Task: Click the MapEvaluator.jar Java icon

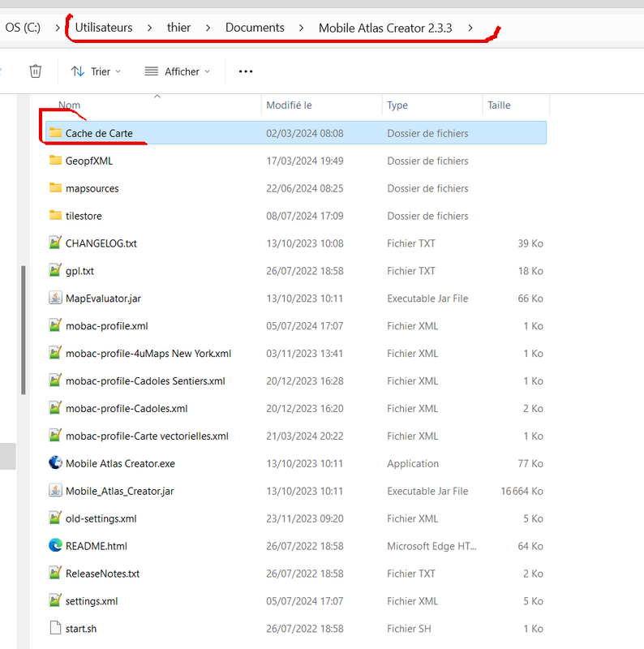Action: [x=55, y=298]
